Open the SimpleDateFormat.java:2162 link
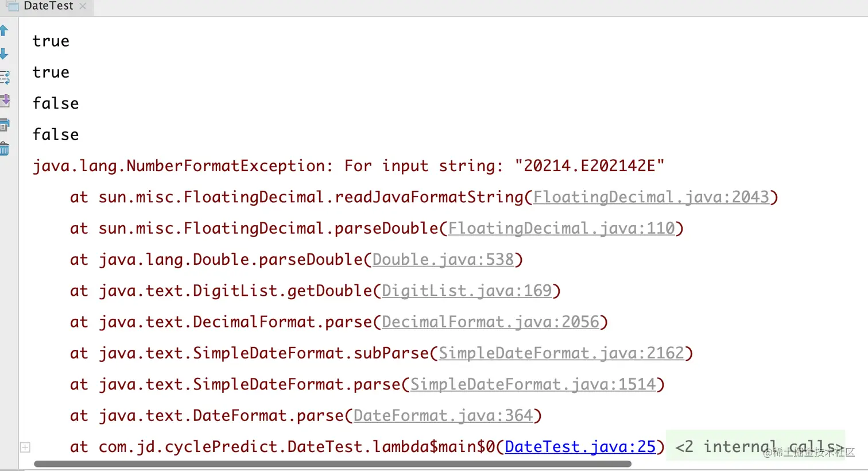Image resolution: width=868 pixels, height=471 pixels. [561, 353]
